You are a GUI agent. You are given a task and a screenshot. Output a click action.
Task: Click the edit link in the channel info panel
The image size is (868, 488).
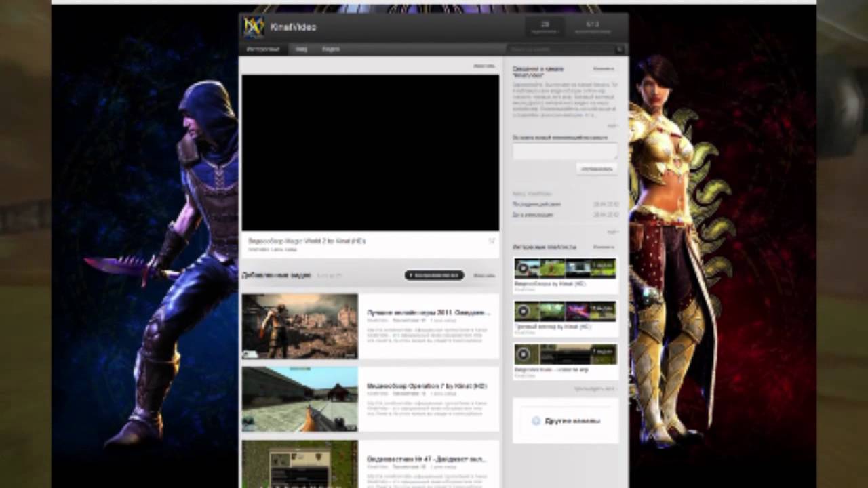604,68
